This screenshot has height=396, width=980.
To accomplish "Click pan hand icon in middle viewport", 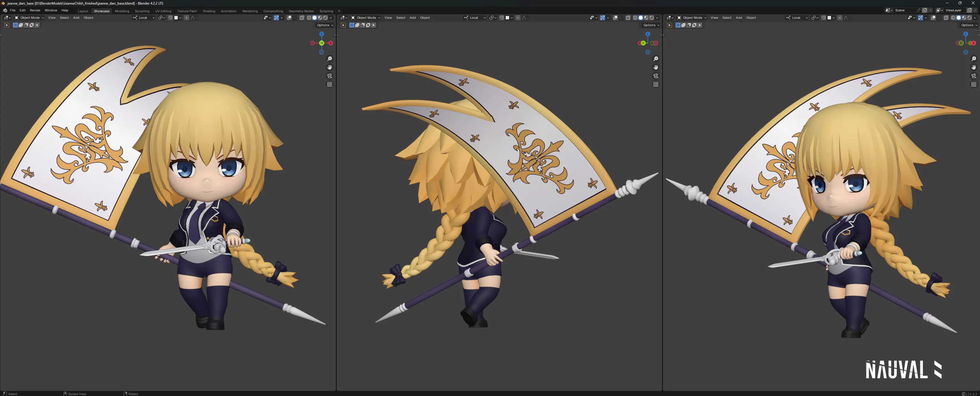I will 656,67.
